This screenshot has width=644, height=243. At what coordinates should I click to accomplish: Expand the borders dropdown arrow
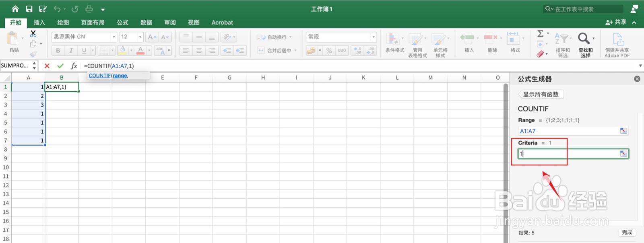(113, 50)
